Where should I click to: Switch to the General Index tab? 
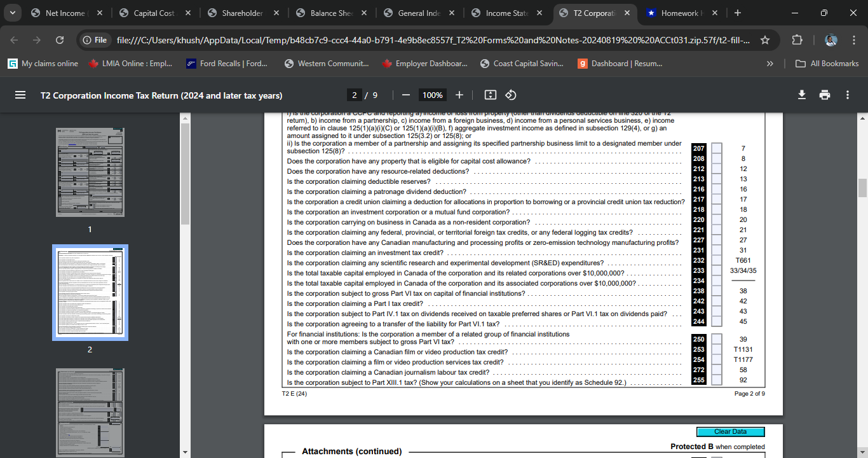[419, 13]
